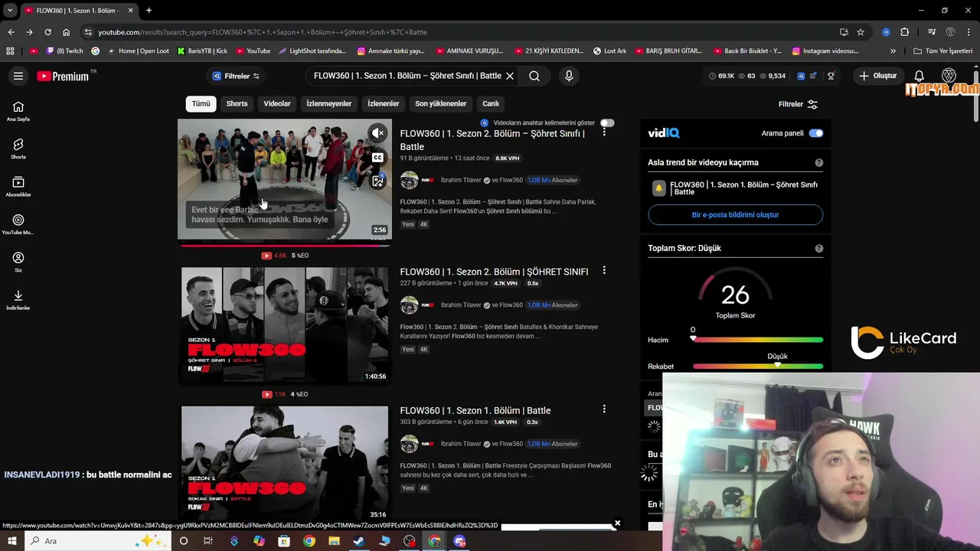Click the red progress bar under the preview video
Screen dimensions: 980x551
[x=285, y=245]
